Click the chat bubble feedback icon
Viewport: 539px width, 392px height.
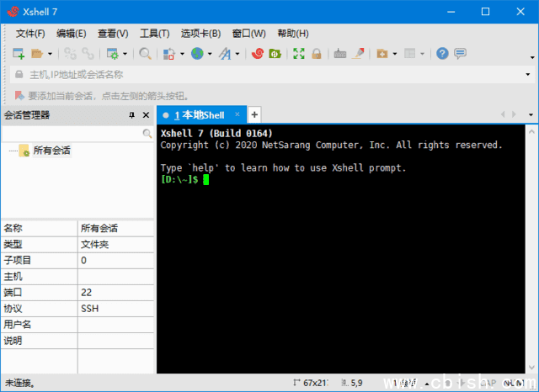[460, 54]
